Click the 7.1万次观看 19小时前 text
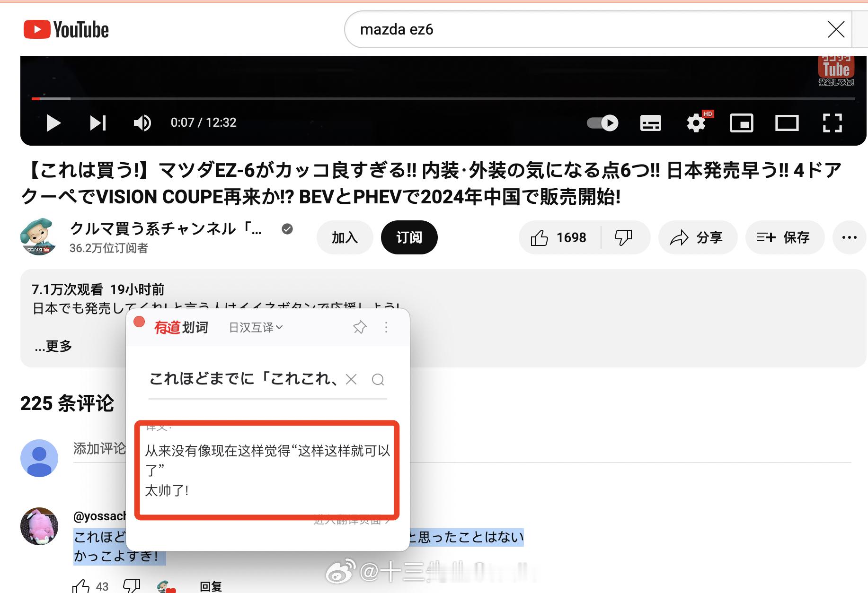This screenshot has height=593, width=868. click(98, 289)
